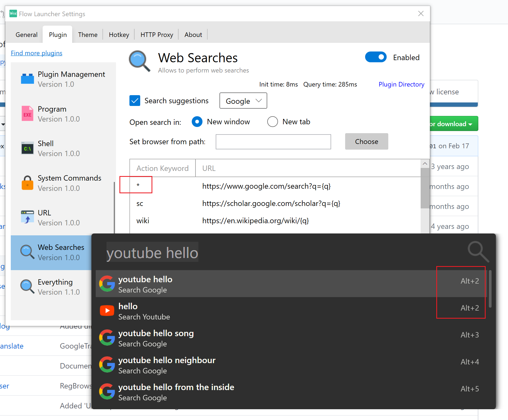Close the Flow Launcher Settings window

click(x=421, y=13)
